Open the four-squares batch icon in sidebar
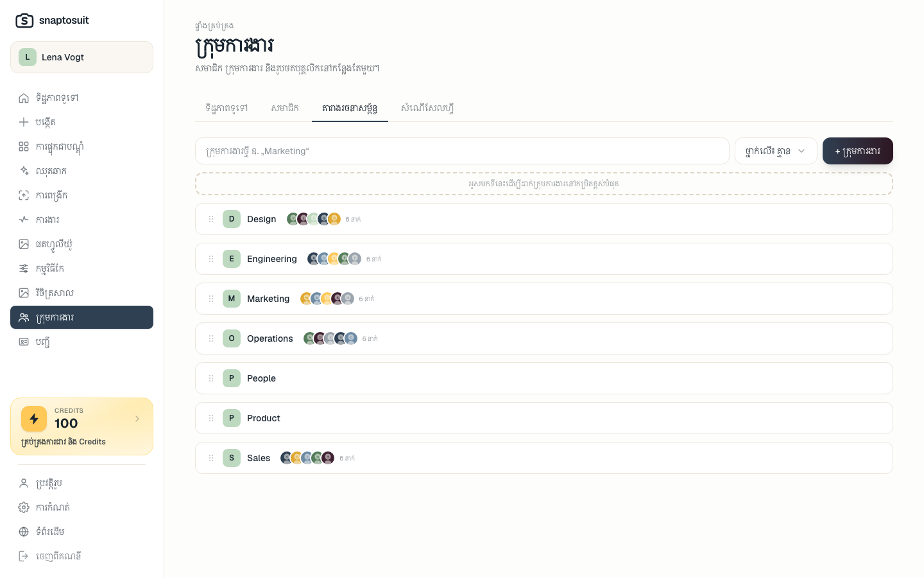The height and width of the screenshot is (578, 924). click(x=24, y=146)
